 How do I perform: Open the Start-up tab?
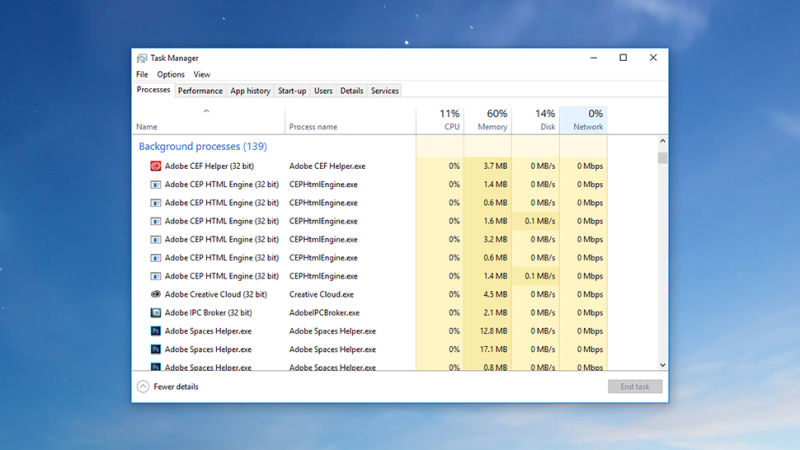[292, 91]
